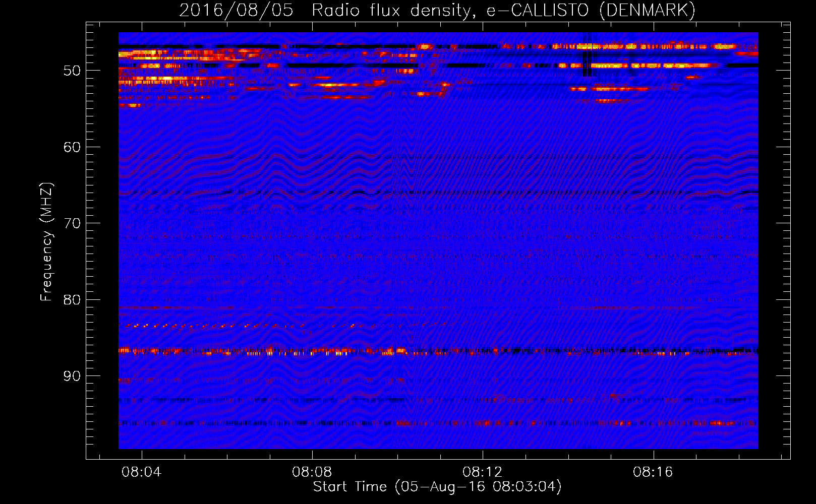
Task: Click the 08:08 time axis tick label
Action: pyautogui.click(x=312, y=472)
